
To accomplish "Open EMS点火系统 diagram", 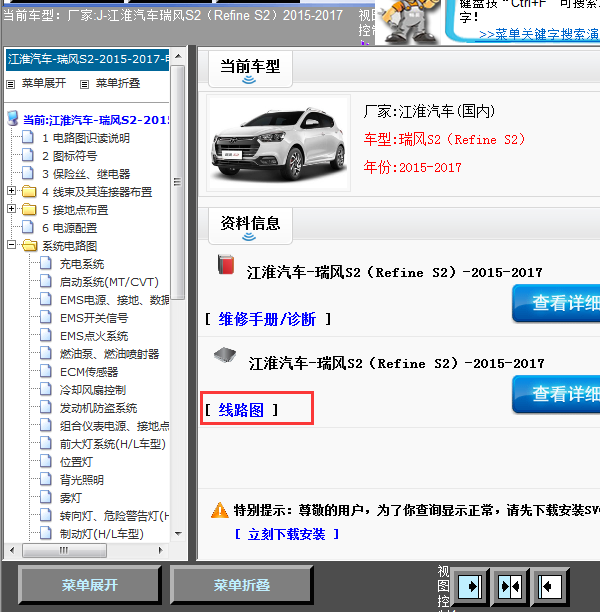I will [x=94, y=336].
